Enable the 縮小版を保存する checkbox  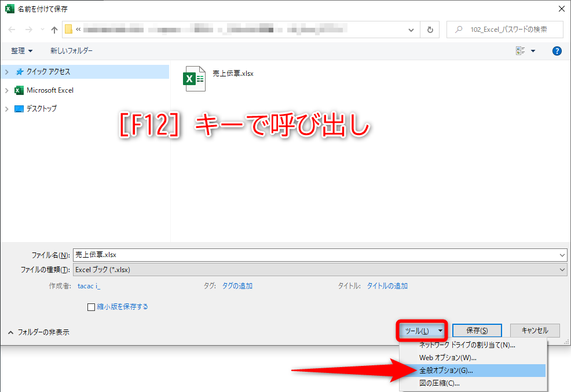click(91, 307)
